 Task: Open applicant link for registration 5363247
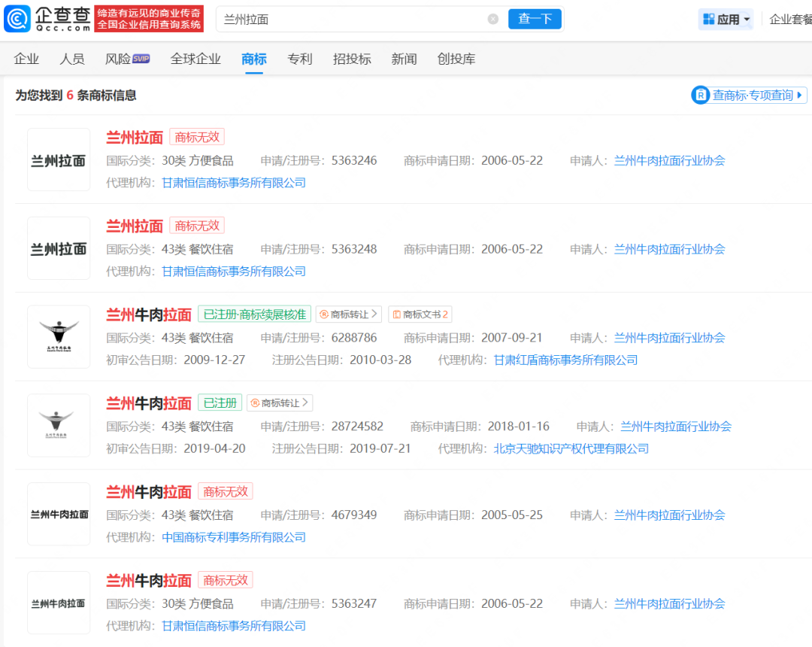point(670,603)
